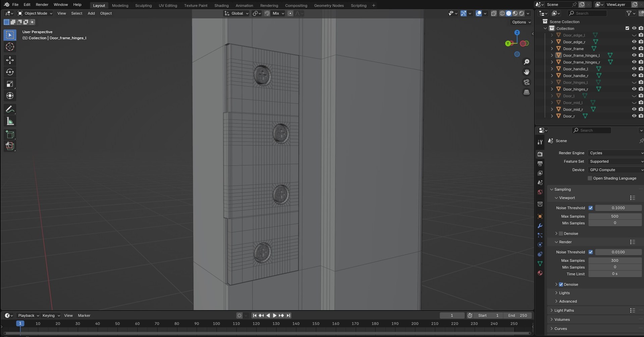The width and height of the screenshot is (644, 337).
Task: Disable the Render Denoise checkbox
Action: pos(561,284)
